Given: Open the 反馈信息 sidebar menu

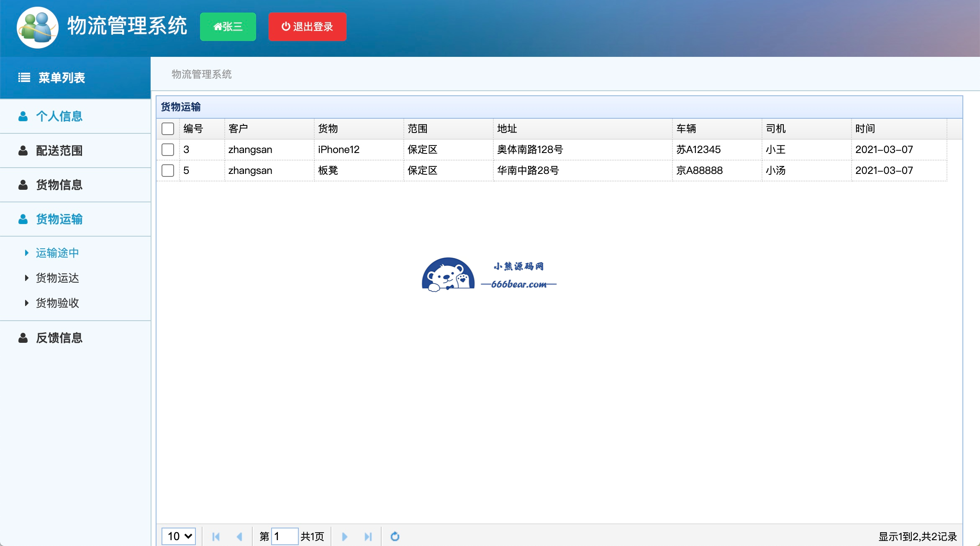Looking at the screenshot, I should [59, 338].
